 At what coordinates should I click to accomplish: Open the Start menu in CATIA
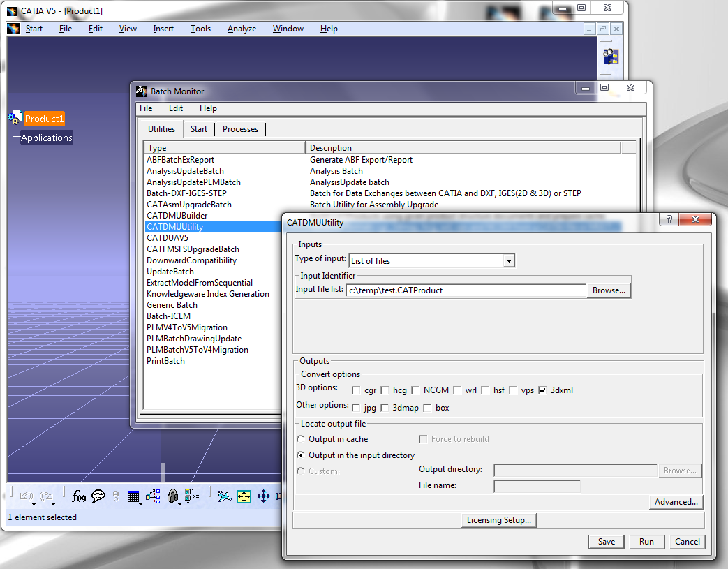point(34,29)
